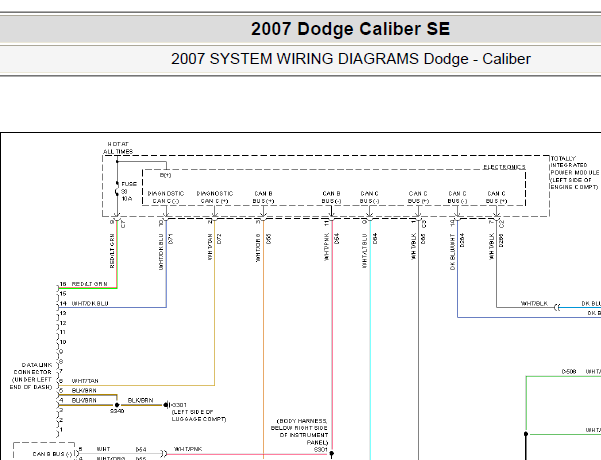This screenshot has width=601, height=460.
Task: Select the vertical 'WHT/TAN' wire label
Action: point(210,246)
